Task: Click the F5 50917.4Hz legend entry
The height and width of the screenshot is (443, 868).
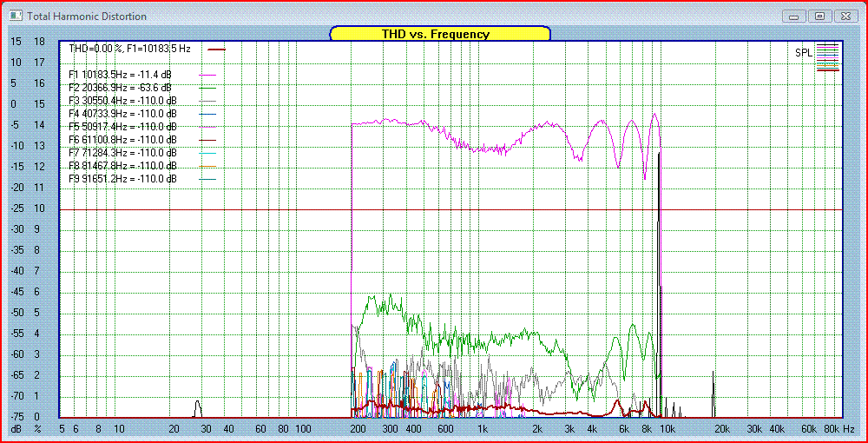Action: coord(122,127)
